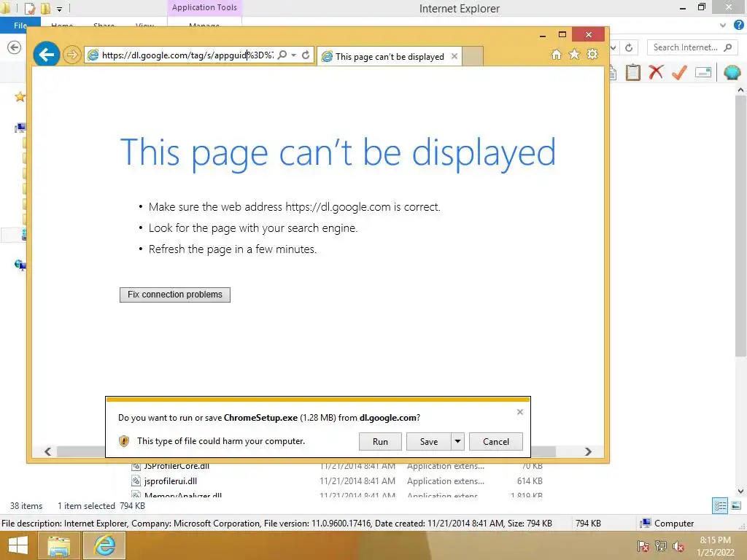Viewport: 747px width, 560px height.
Task: Save the ChromeSetup.exe download
Action: point(429,441)
